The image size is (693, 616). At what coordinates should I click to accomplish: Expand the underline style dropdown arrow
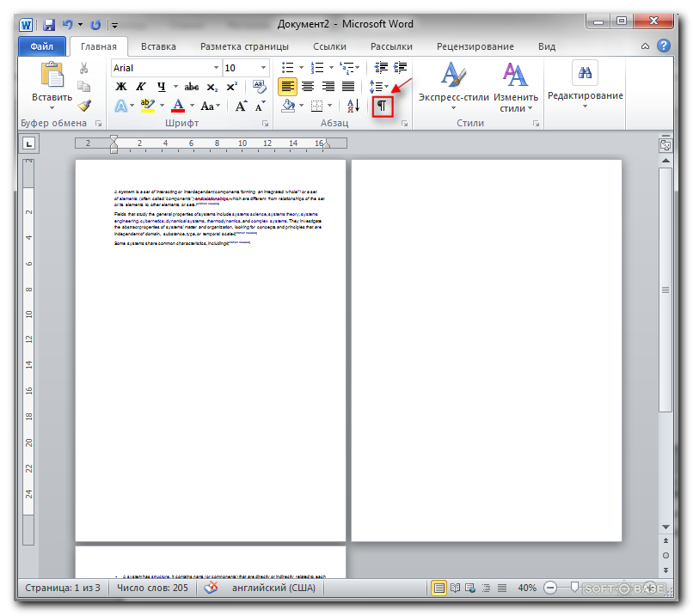175,87
